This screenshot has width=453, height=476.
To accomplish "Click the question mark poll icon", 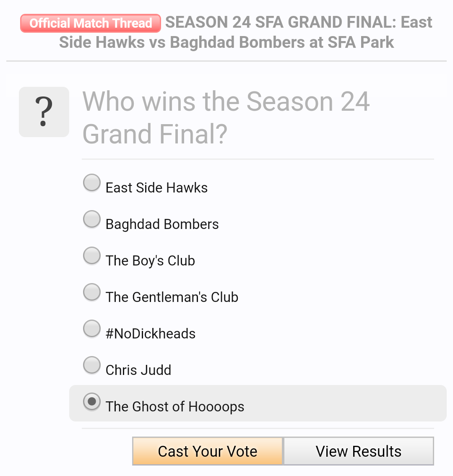I will pos(44,112).
